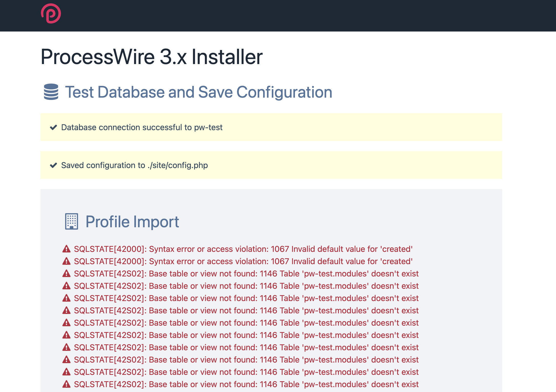
Task: Click the Profile Import building icon
Action: (72, 221)
